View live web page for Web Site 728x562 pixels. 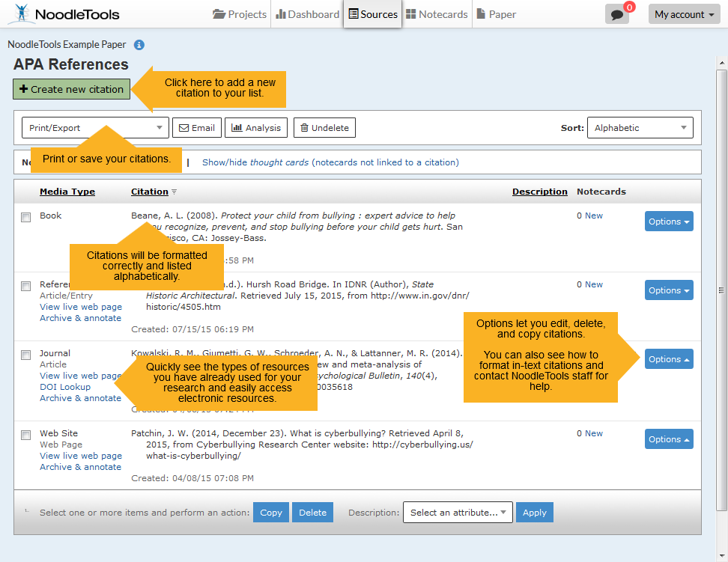pyautogui.click(x=81, y=456)
